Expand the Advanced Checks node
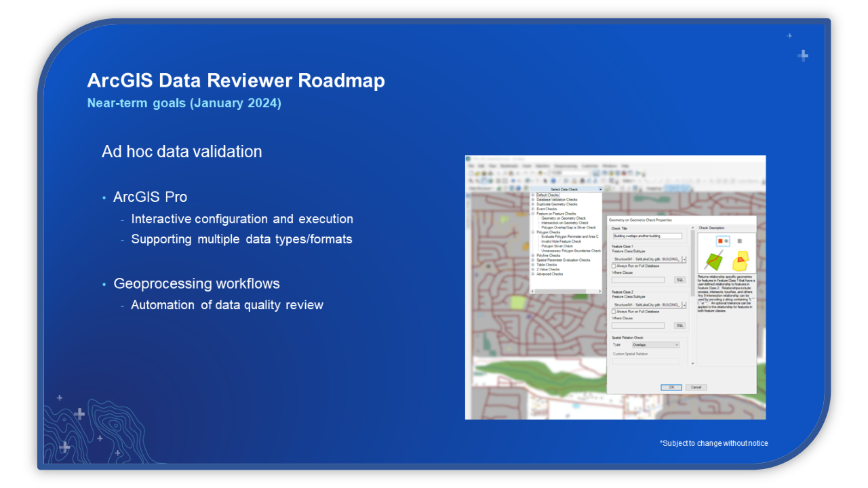 pos(533,274)
